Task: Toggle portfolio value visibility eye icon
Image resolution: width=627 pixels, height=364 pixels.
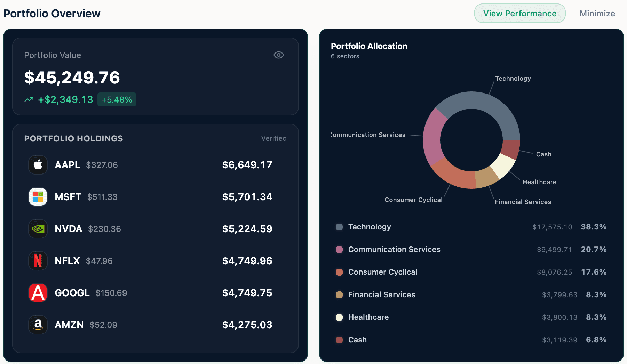Action: [x=279, y=55]
